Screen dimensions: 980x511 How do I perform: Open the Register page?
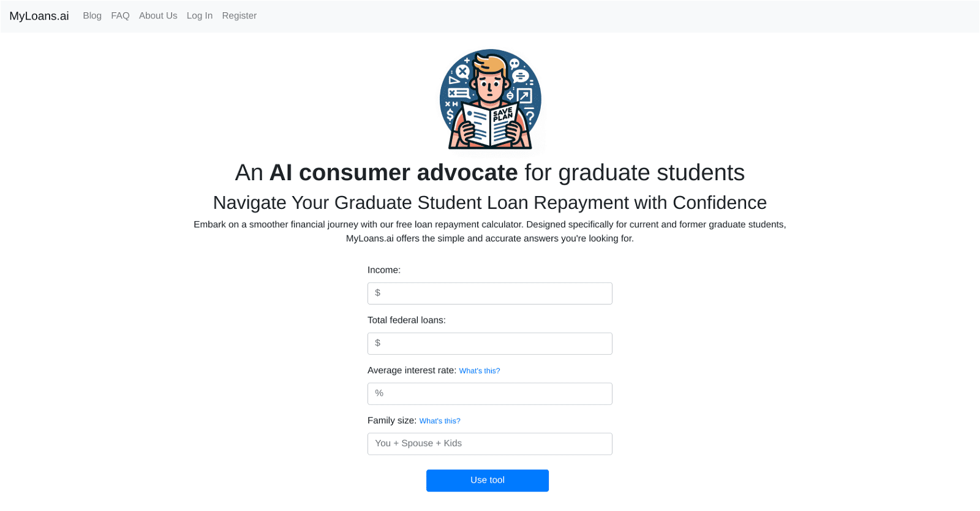coord(239,16)
